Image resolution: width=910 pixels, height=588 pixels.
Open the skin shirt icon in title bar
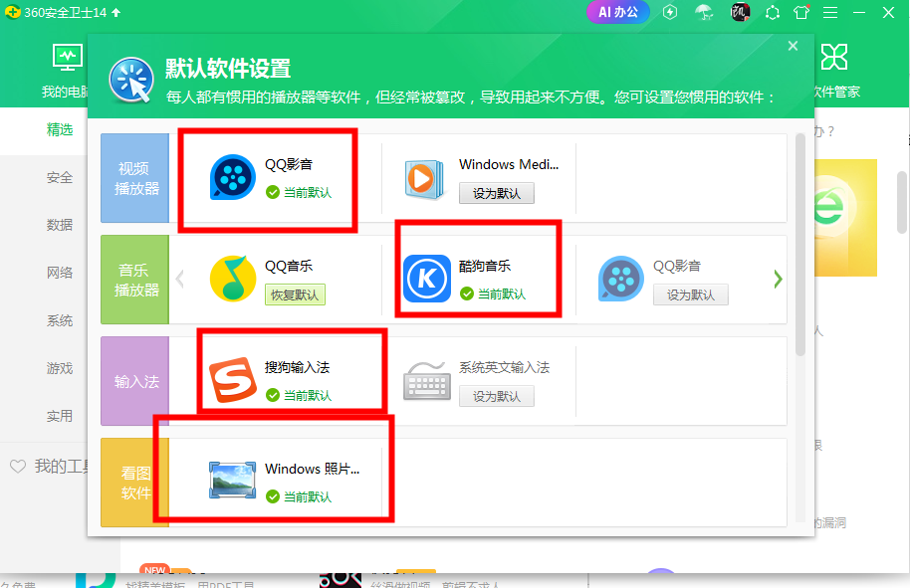[x=801, y=12]
